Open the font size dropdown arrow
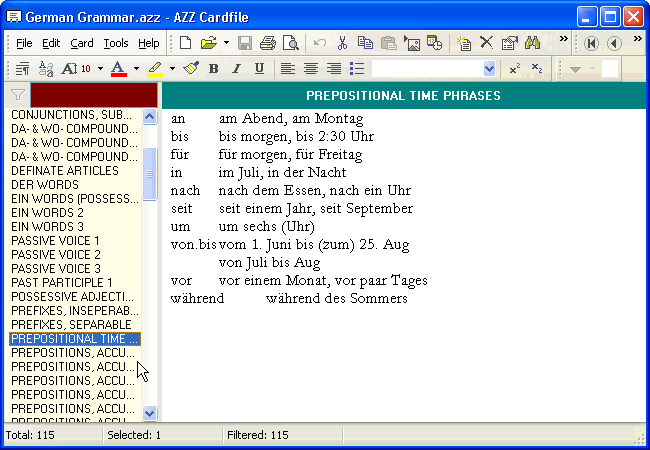 pos(99,69)
